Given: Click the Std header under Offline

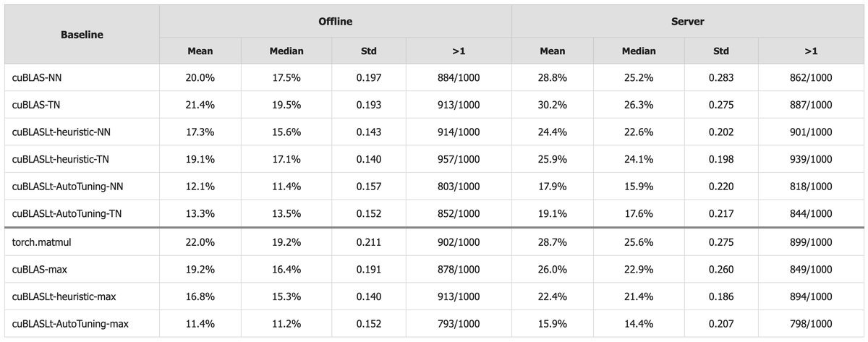Looking at the screenshot, I should click(368, 51).
